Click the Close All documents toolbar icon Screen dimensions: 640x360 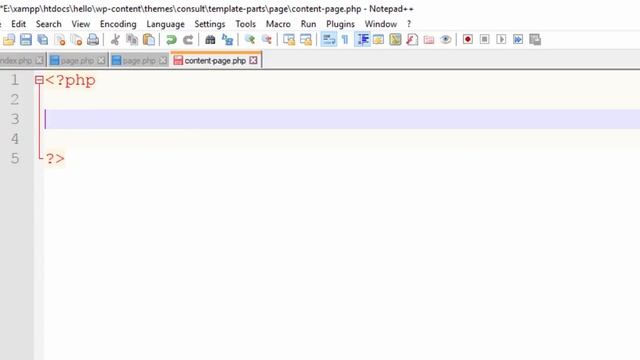coord(76,40)
